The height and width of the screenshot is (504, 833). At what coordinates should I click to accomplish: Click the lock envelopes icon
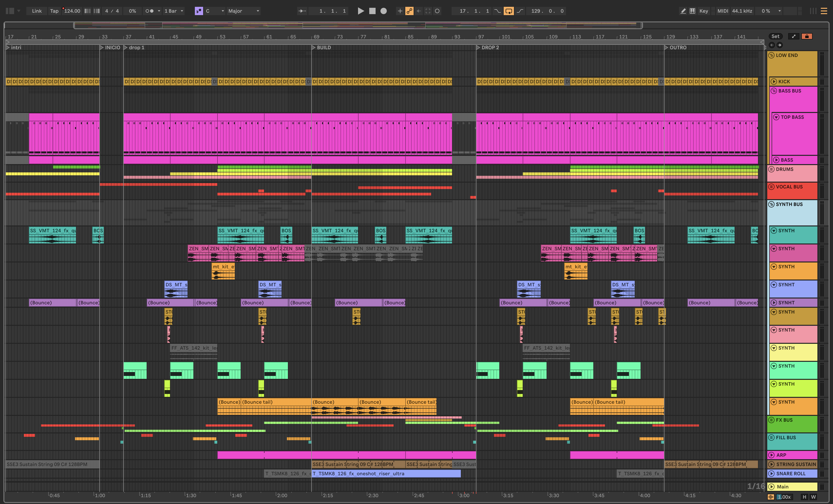pos(807,37)
